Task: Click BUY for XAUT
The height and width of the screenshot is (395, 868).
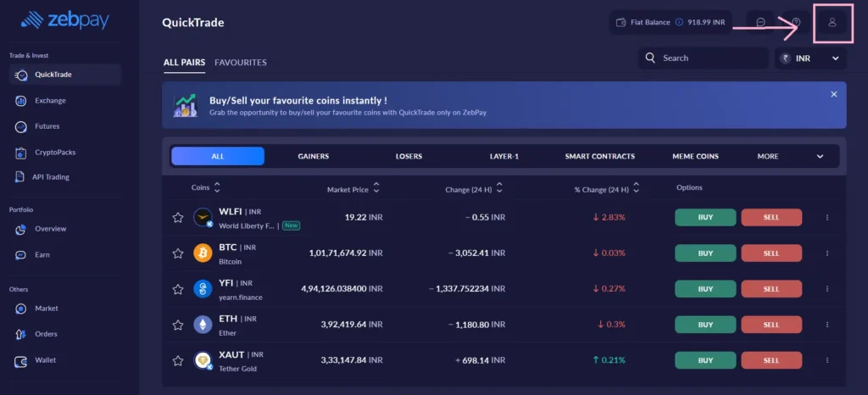Action: coord(705,361)
